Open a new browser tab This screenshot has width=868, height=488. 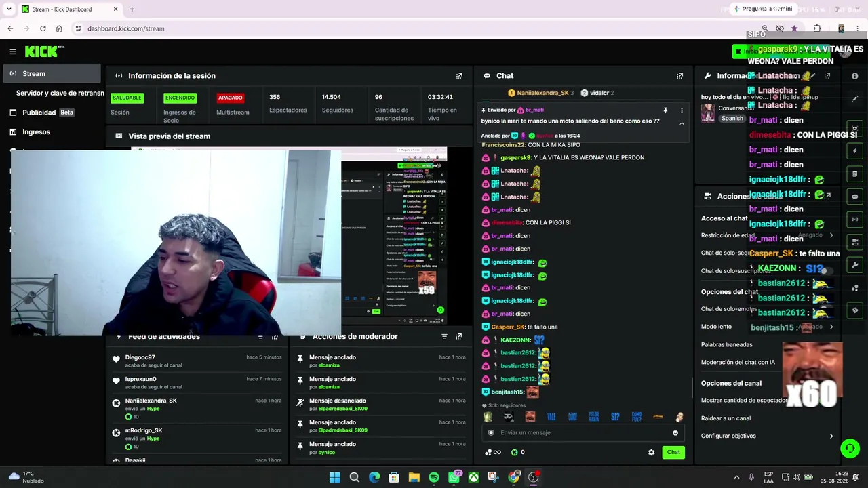point(132,9)
